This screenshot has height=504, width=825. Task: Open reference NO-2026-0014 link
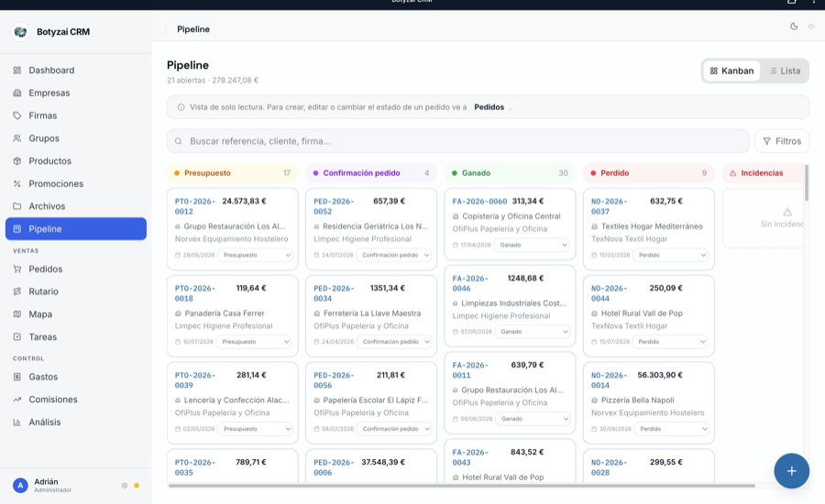(x=610, y=380)
